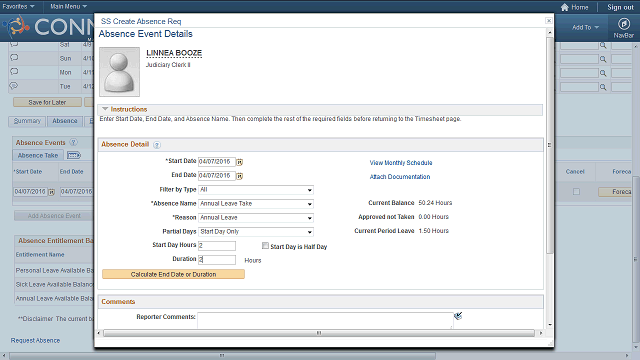This screenshot has width=640, height=360.
Task: Toggle the Cancel checkbox in background row
Action: (576, 191)
